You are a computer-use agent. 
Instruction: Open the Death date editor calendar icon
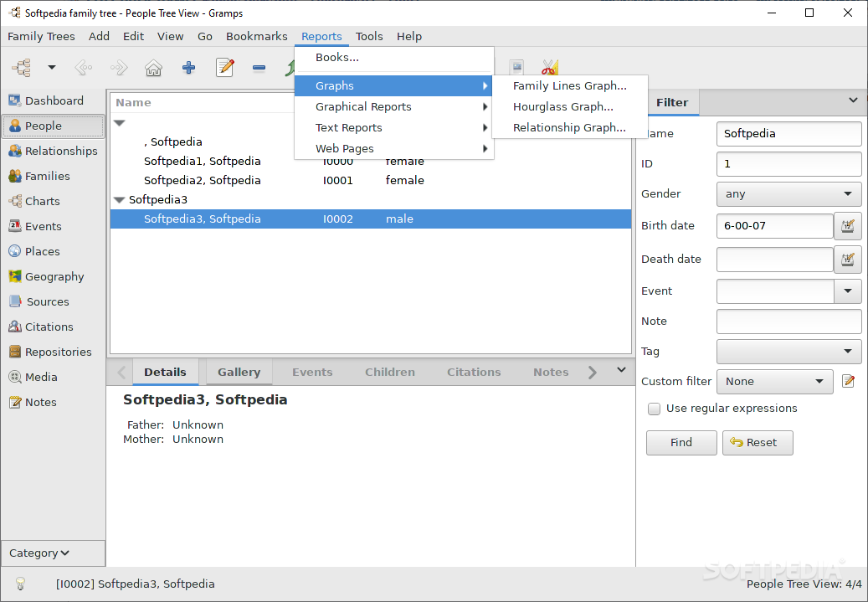coord(848,260)
